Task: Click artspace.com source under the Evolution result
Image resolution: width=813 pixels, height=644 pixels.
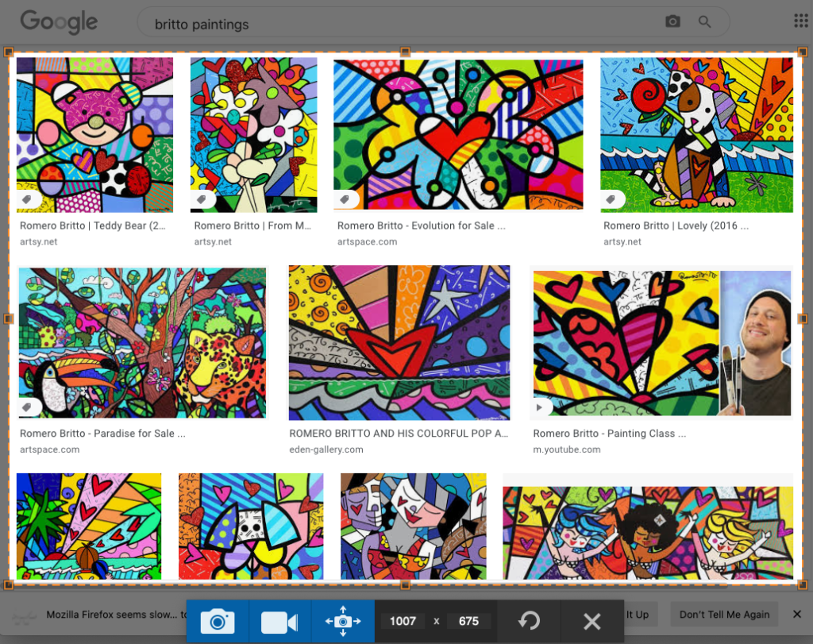Action: point(367,241)
